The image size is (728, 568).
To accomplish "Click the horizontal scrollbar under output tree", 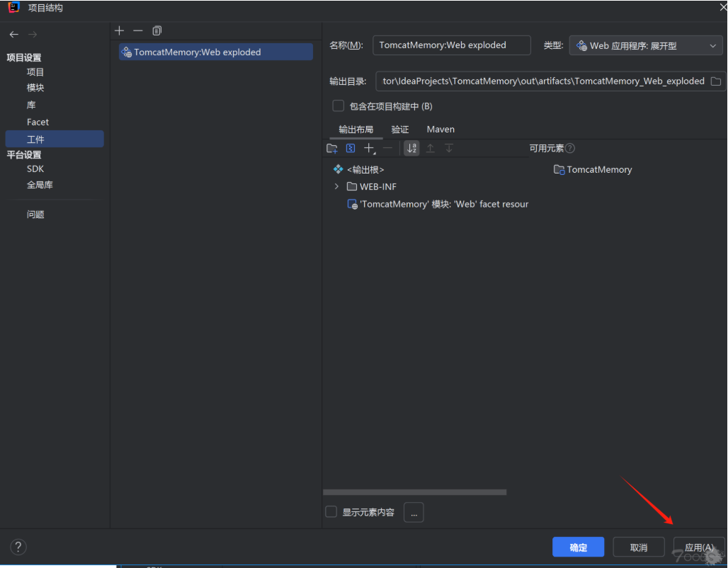I will (414, 492).
